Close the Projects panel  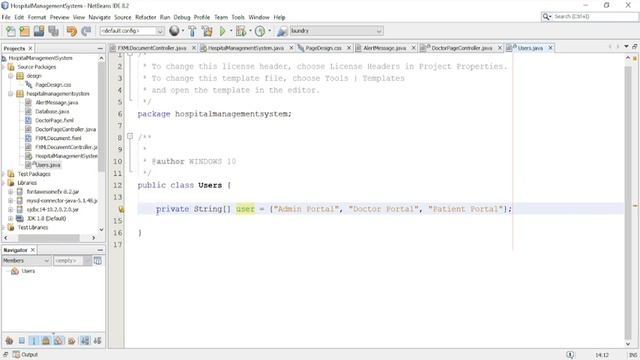(x=31, y=48)
